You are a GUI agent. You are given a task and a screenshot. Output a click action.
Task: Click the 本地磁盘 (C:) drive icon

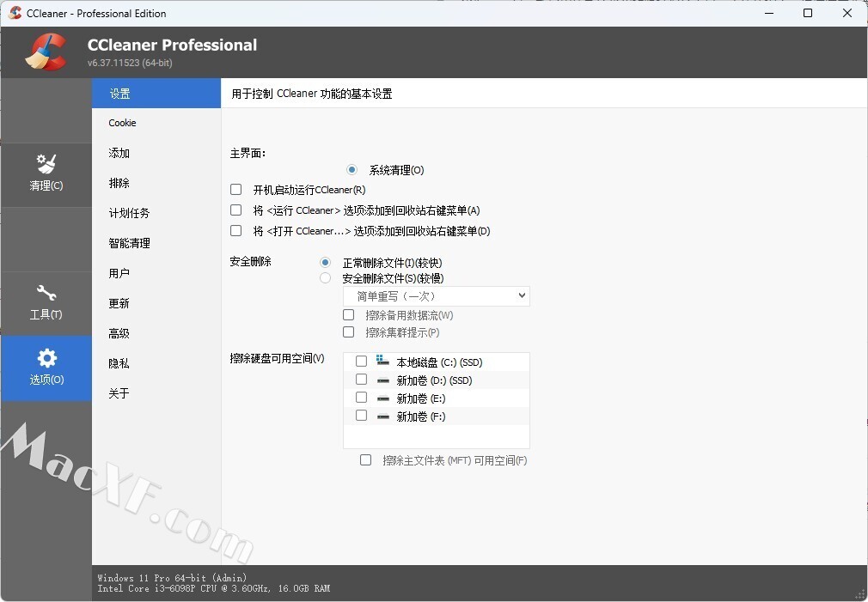[382, 362]
